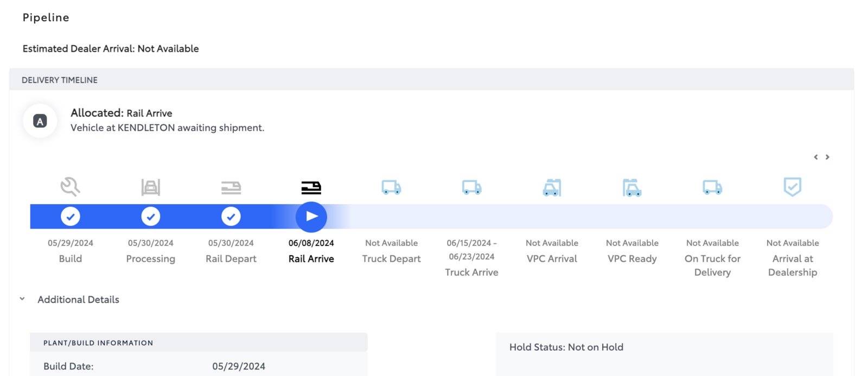
Task: Click the Arrival at Dealership label
Action: (x=793, y=265)
